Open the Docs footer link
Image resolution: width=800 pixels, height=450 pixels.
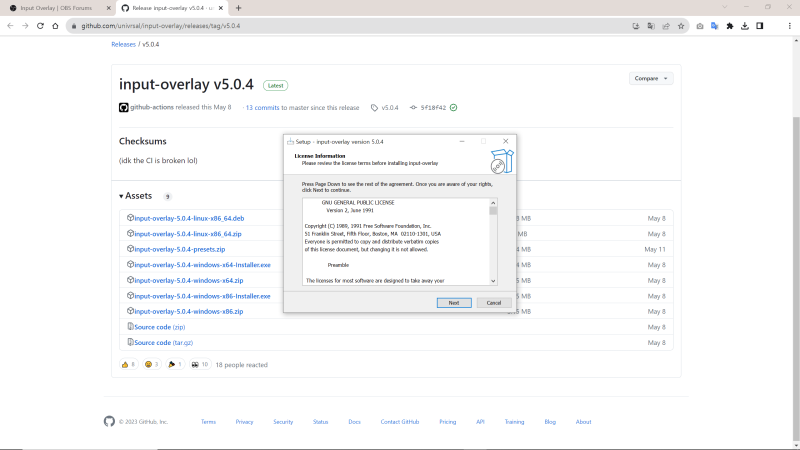coord(355,422)
